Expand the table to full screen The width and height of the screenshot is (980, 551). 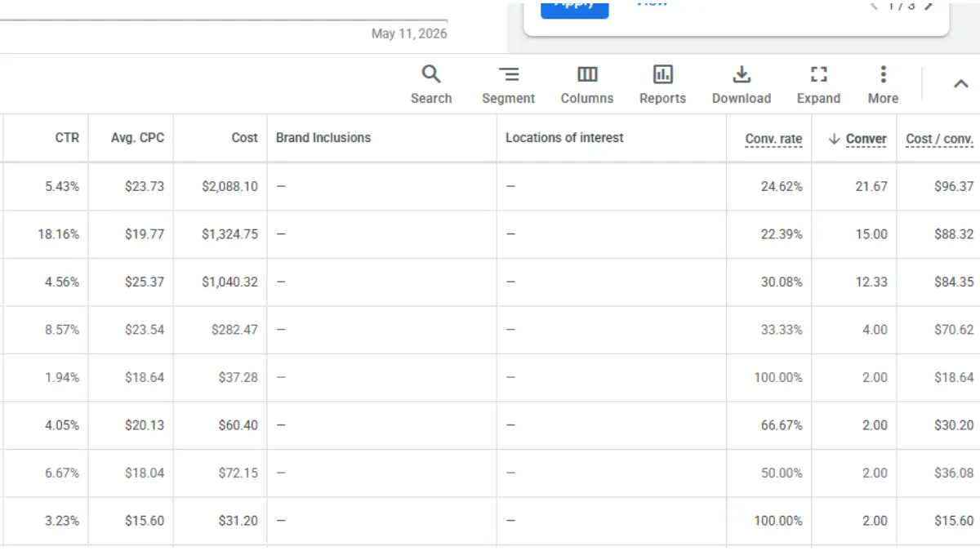[x=818, y=85]
